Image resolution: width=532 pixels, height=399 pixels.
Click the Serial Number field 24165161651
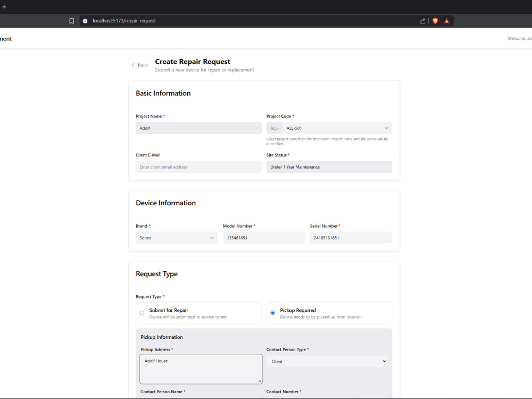tap(351, 237)
